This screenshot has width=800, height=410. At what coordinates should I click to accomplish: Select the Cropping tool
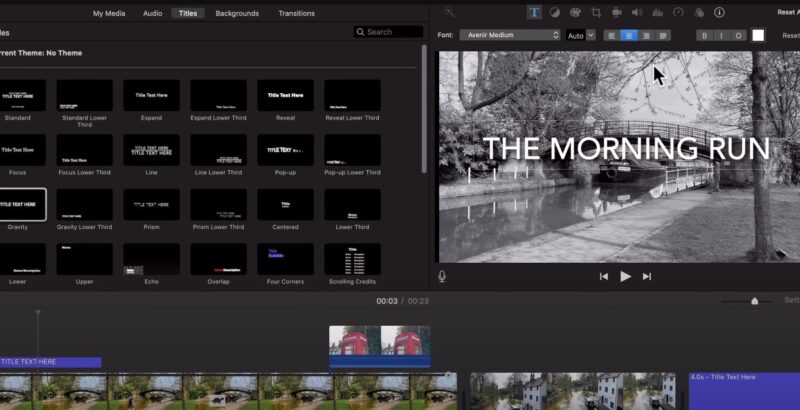tap(596, 13)
